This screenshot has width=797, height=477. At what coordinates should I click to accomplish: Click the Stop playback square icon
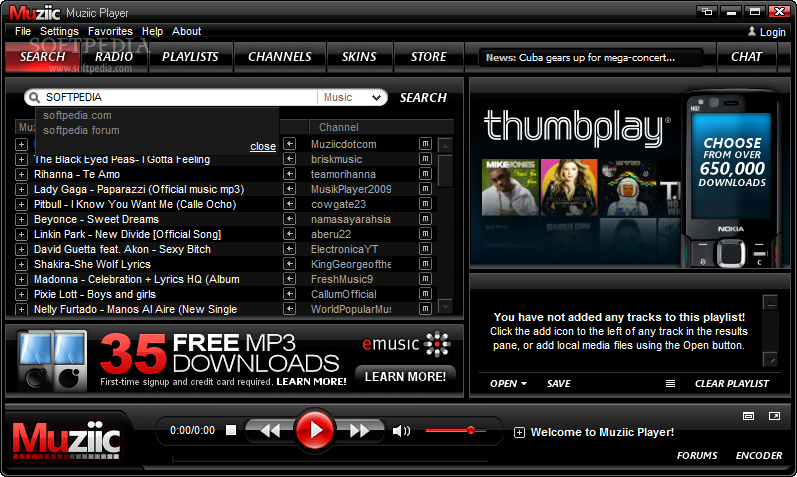pos(231,431)
